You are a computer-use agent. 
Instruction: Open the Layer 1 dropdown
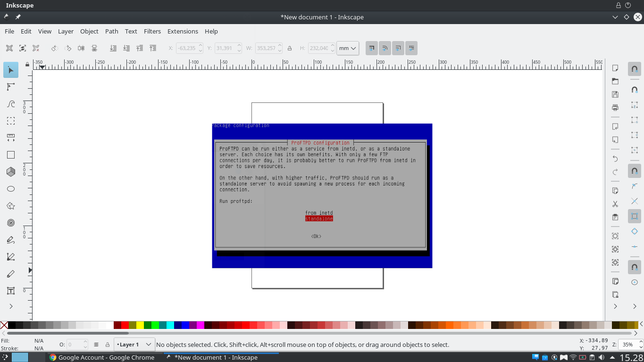coord(134,345)
